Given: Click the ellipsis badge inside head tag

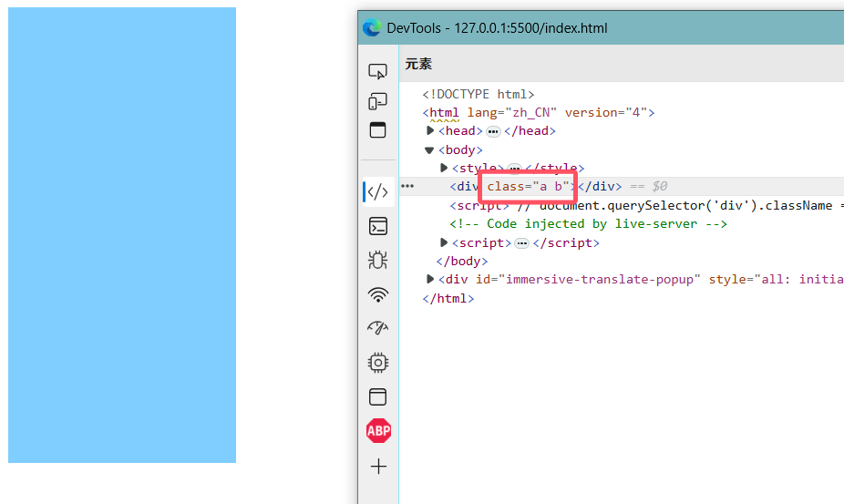Looking at the screenshot, I should 493,131.
